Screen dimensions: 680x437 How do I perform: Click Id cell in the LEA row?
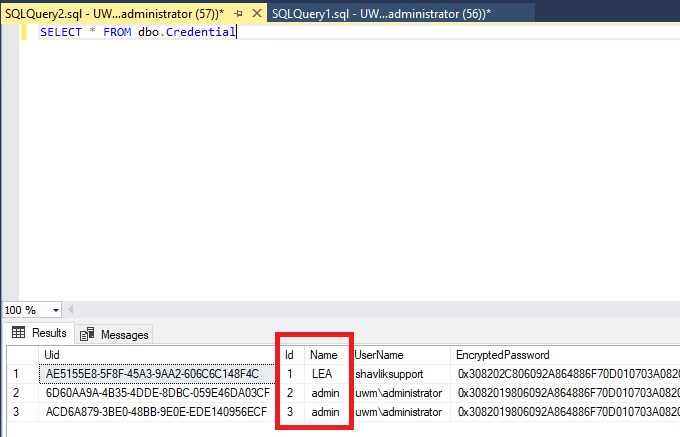click(x=290, y=374)
